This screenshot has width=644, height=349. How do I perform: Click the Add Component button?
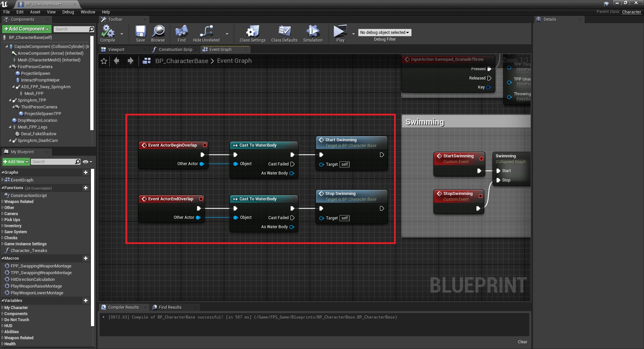pos(27,29)
